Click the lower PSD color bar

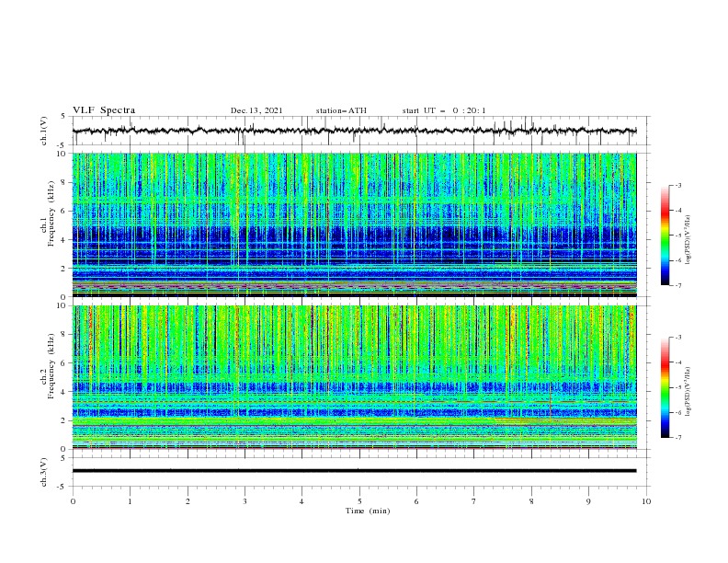pos(665,387)
